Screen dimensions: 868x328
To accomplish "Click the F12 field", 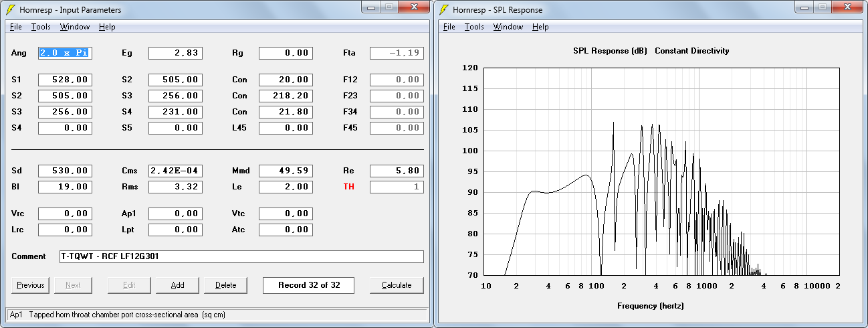I will pos(397,80).
